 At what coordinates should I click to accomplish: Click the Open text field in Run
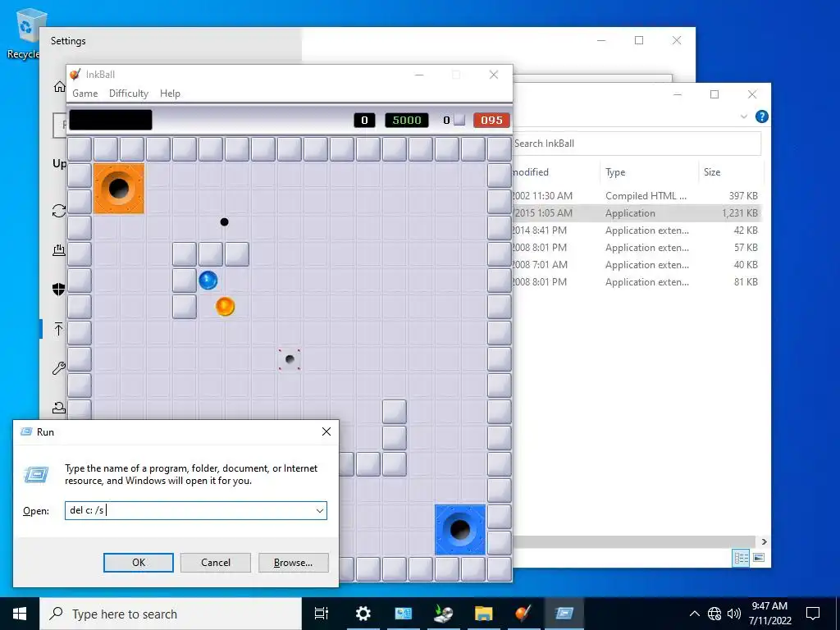click(x=189, y=510)
